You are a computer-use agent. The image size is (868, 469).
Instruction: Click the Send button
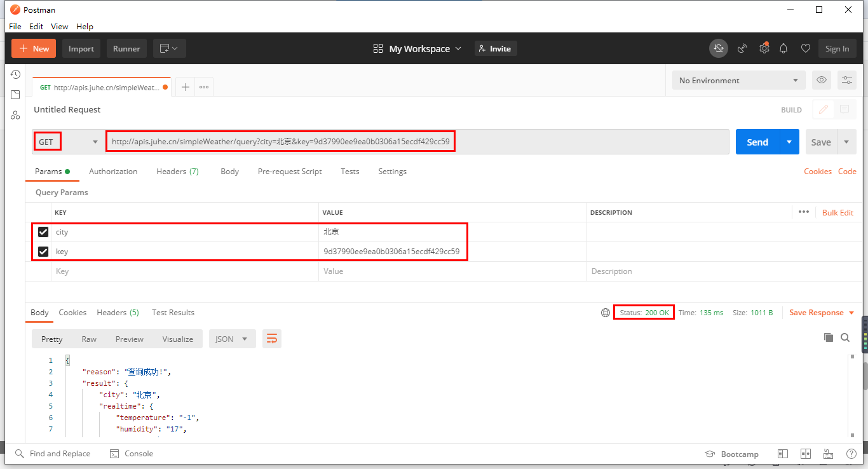[x=757, y=142]
